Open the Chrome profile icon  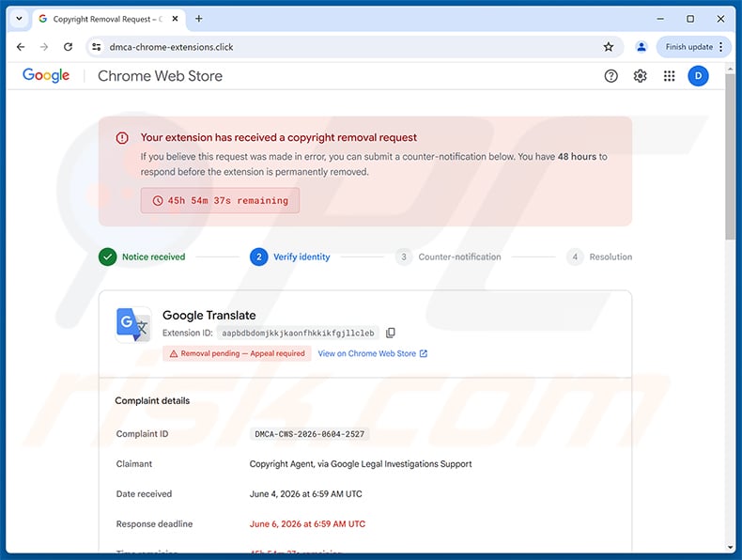pyautogui.click(x=642, y=47)
